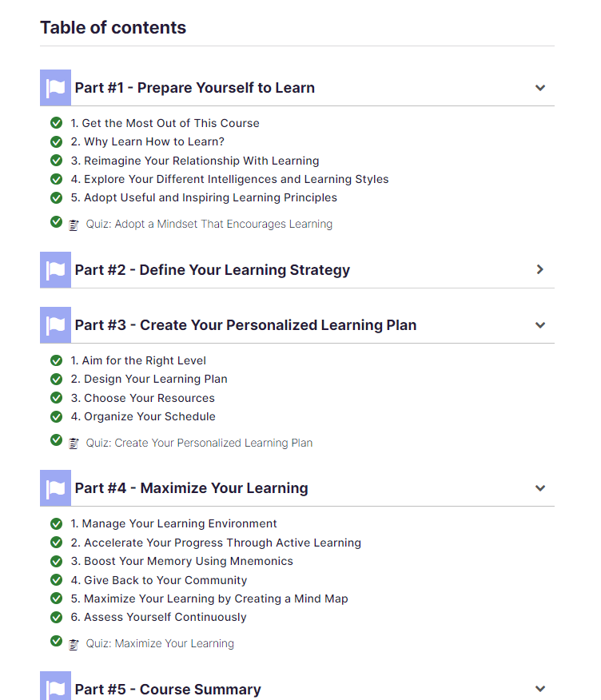Open Quiz: Adopt a Mindset That Encourages Learning
The image size is (601, 700).
(x=209, y=224)
